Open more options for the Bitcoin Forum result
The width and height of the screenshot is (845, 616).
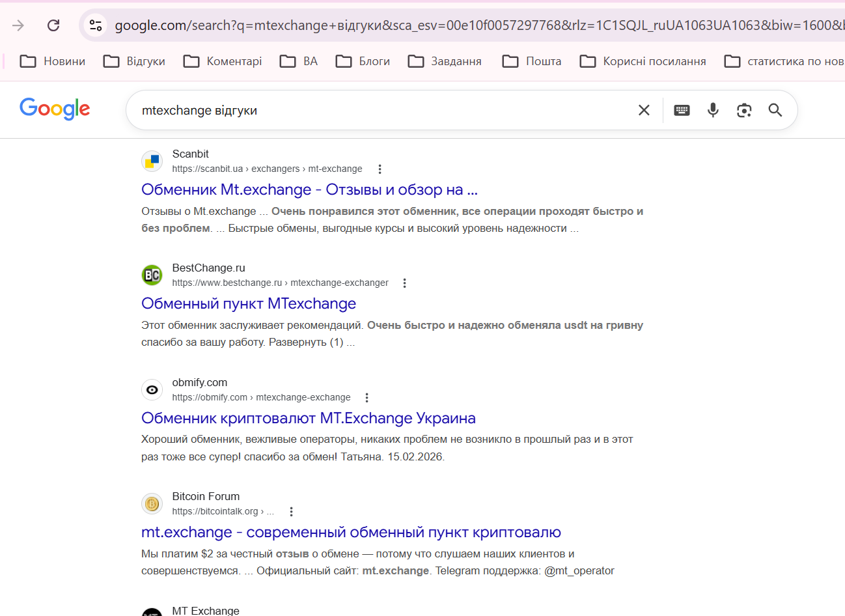(x=291, y=512)
